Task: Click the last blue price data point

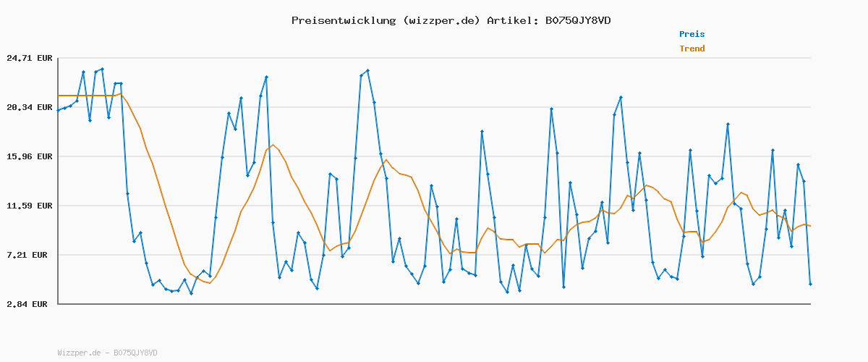Action: point(810,285)
